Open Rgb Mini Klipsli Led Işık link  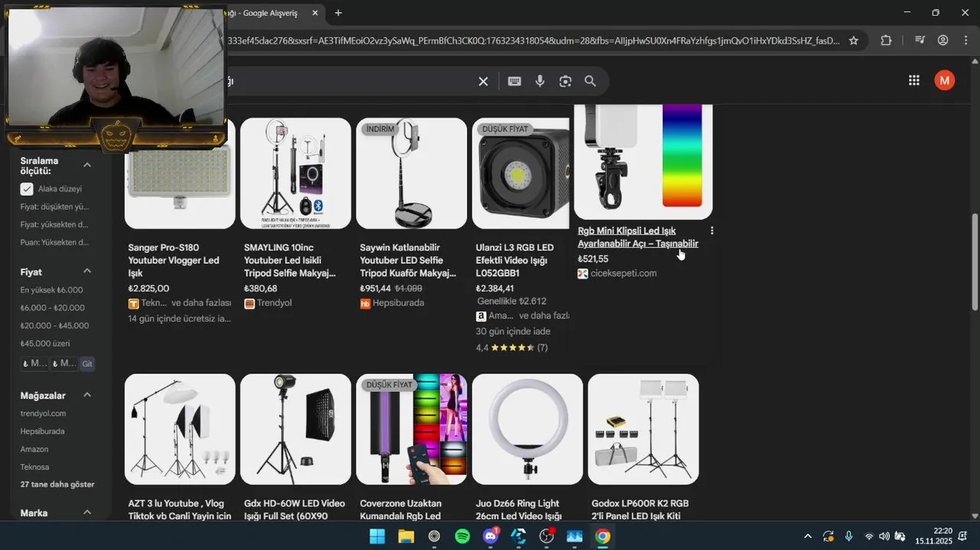tap(638, 237)
